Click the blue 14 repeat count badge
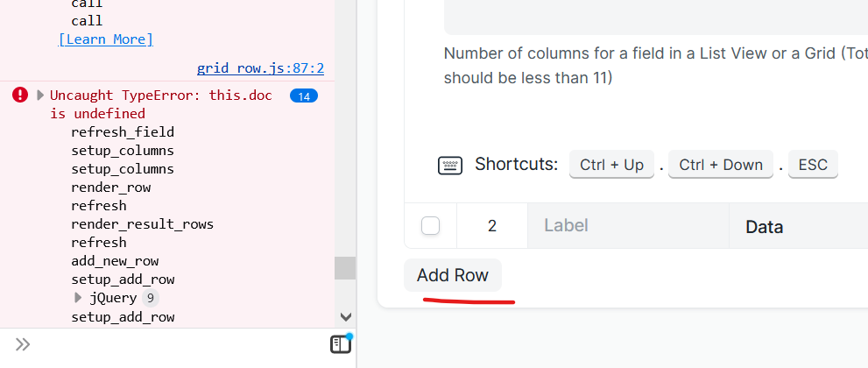 pos(304,96)
